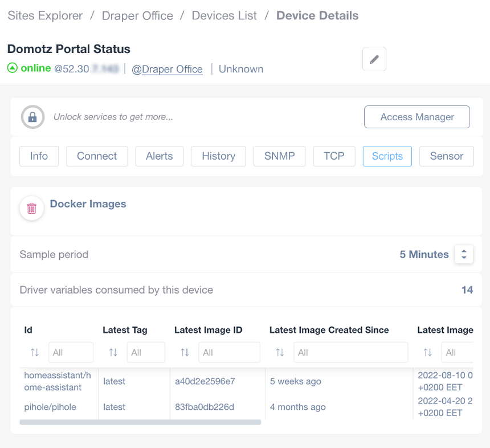Go to Sites Explorer breadcrumb

tap(46, 15)
